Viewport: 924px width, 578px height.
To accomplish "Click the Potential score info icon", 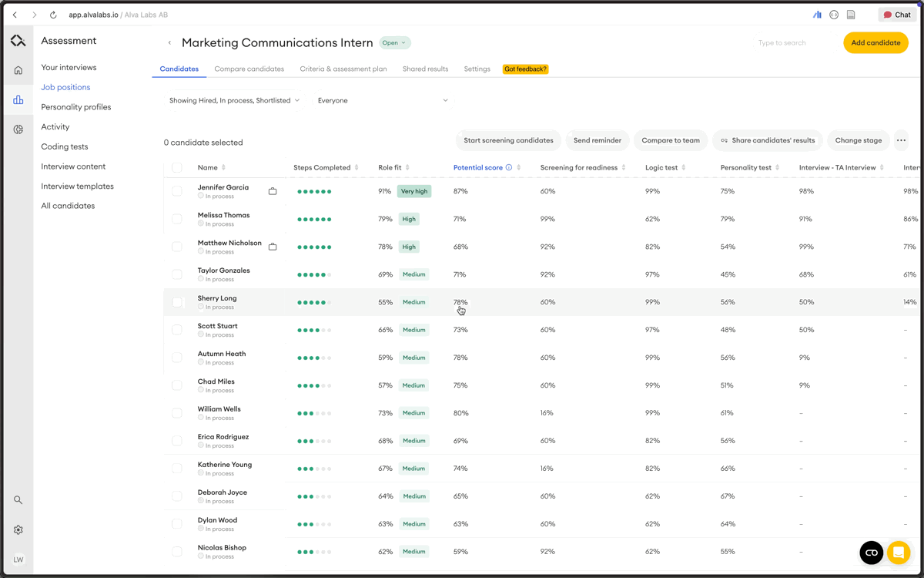I will pos(509,167).
